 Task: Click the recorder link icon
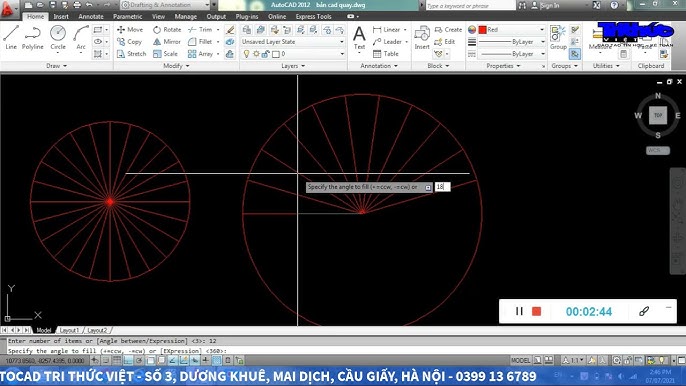coord(644,311)
